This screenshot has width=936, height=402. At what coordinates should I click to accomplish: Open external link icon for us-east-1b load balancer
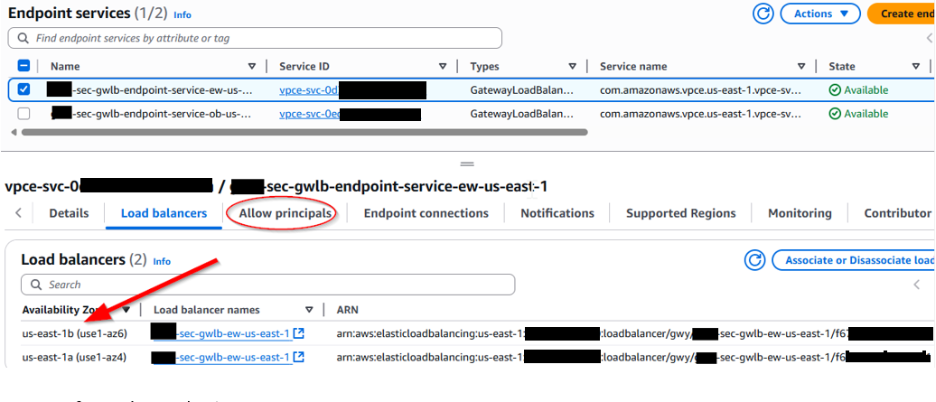(x=299, y=333)
